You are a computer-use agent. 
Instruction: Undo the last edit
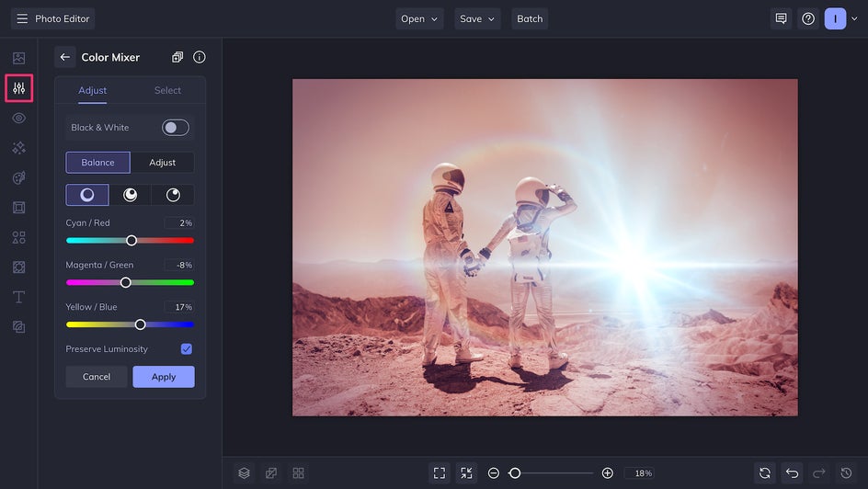793,473
